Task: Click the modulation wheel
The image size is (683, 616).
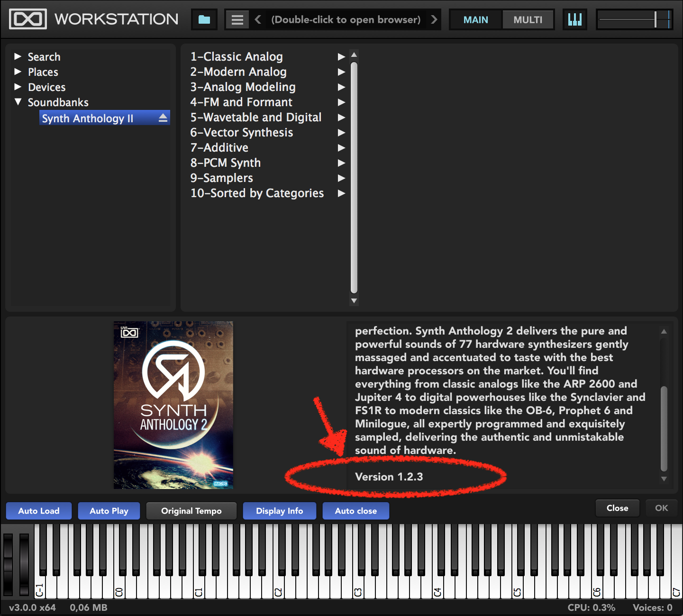Action: pos(24,564)
